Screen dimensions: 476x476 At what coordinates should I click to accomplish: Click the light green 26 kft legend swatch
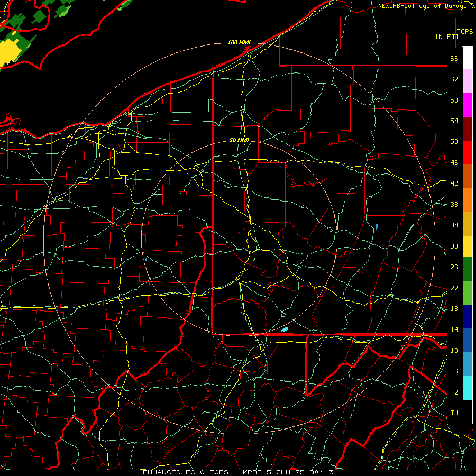(467, 292)
